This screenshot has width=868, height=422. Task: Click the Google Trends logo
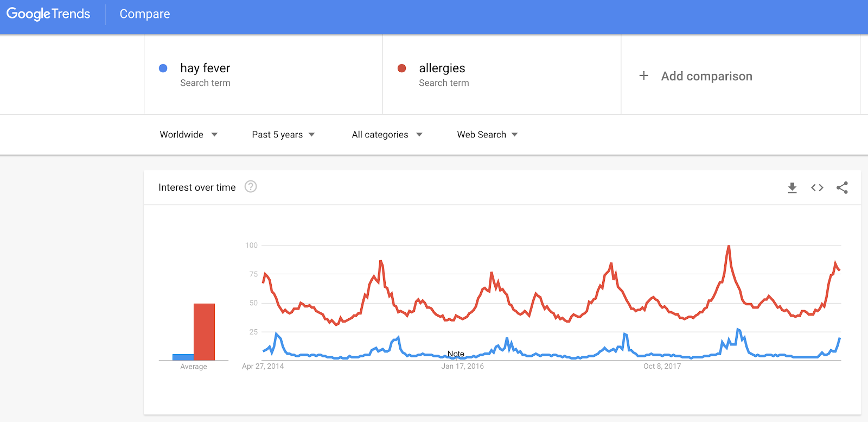point(48,14)
